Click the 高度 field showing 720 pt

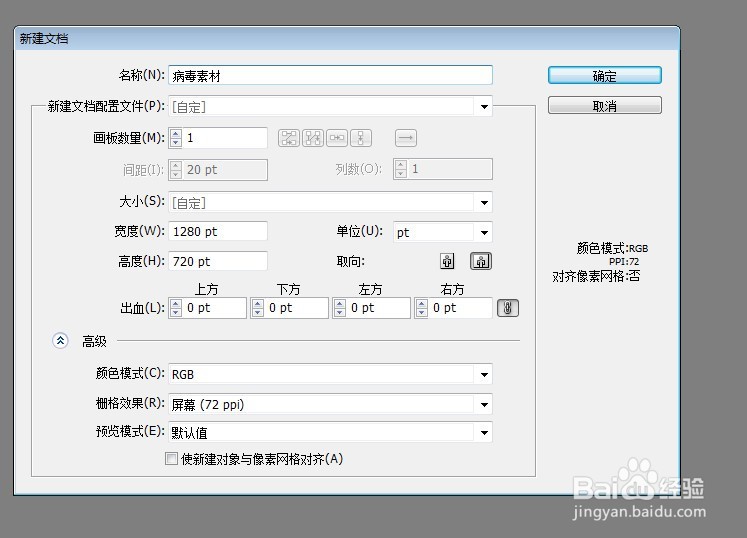pyautogui.click(x=218, y=261)
